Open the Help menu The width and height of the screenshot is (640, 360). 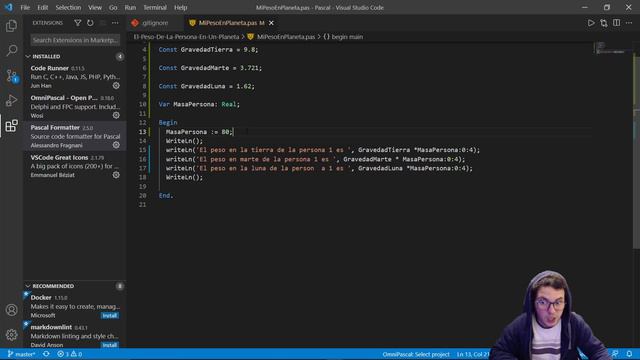(x=180, y=7)
